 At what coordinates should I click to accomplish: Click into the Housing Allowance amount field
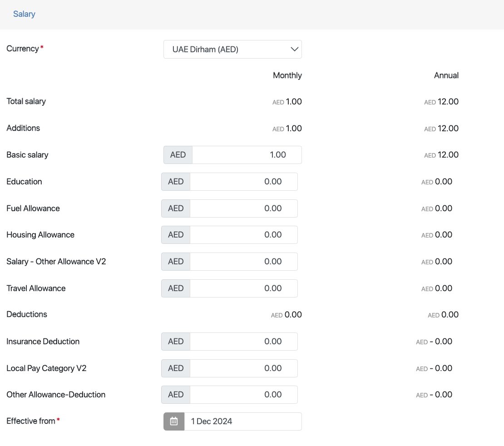[243, 235]
